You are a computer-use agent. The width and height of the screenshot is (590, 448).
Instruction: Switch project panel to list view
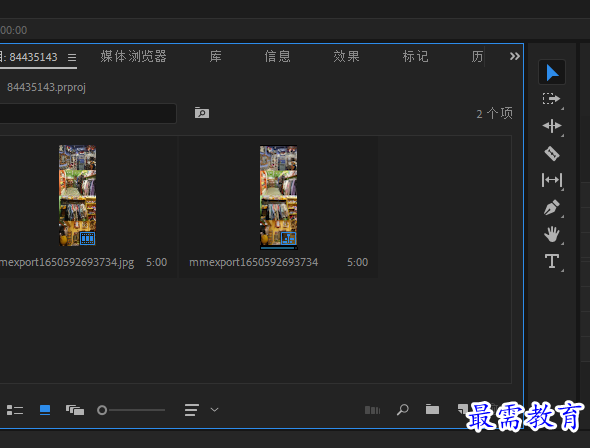(15, 410)
